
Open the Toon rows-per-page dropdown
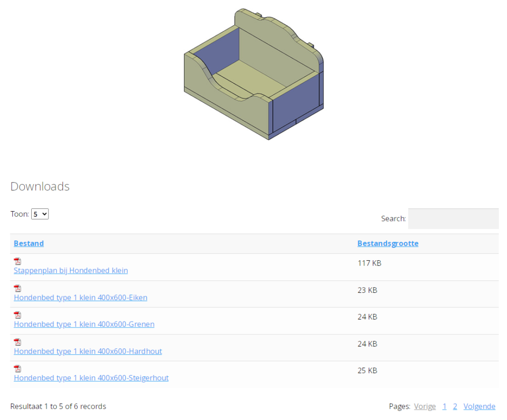[40, 214]
